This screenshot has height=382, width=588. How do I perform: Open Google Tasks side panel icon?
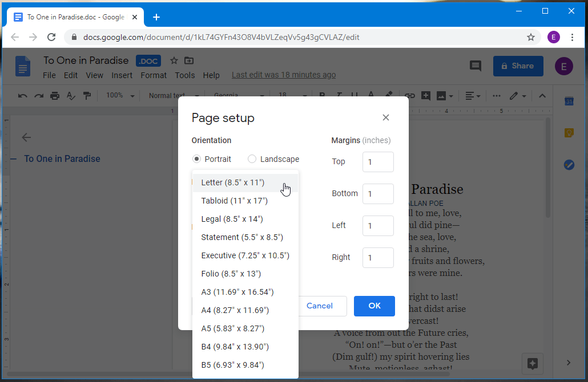pos(569,165)
